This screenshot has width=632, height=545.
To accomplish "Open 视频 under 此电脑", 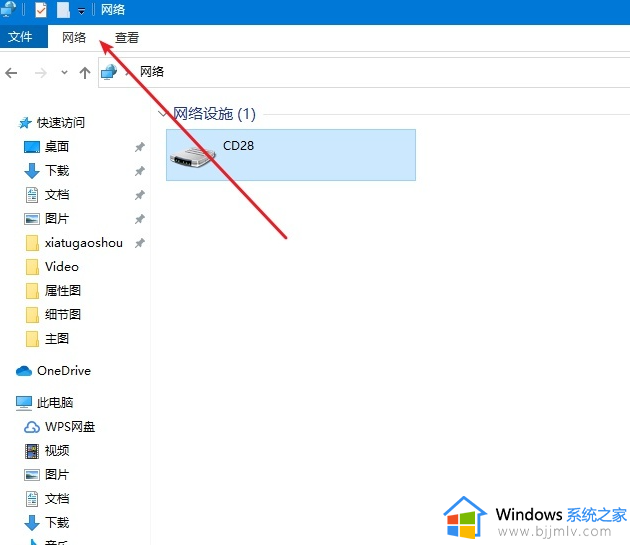I will tap(57, 451).
